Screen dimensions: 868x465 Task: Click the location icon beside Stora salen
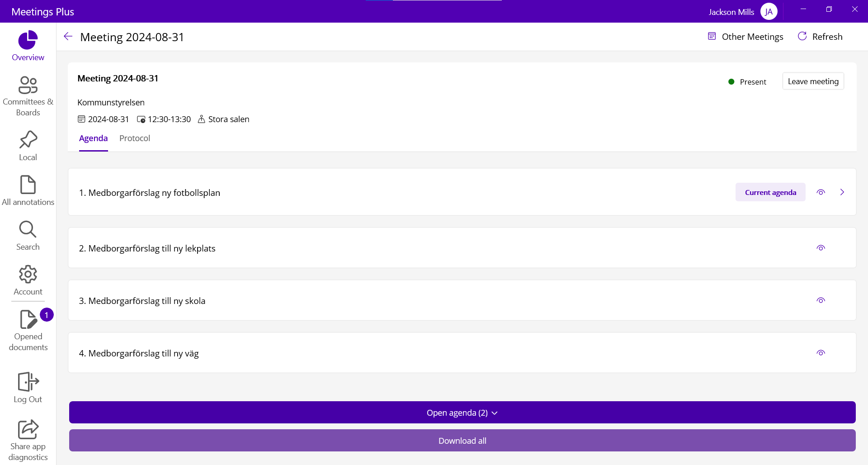[202, 119]
